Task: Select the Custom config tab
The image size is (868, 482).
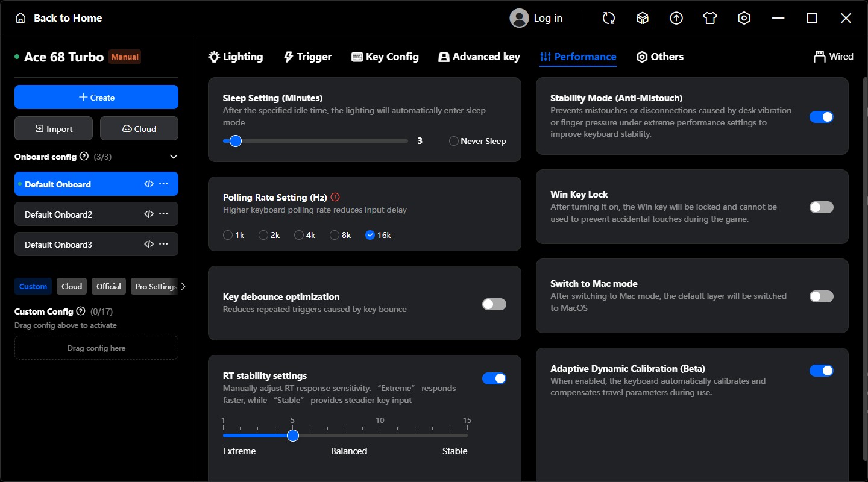Action: 33,286
